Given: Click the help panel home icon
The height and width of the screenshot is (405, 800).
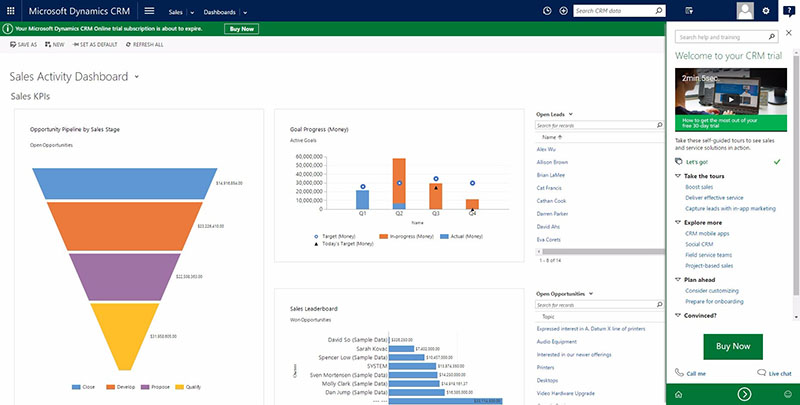Looking at the screenshot, I should 679,394.
